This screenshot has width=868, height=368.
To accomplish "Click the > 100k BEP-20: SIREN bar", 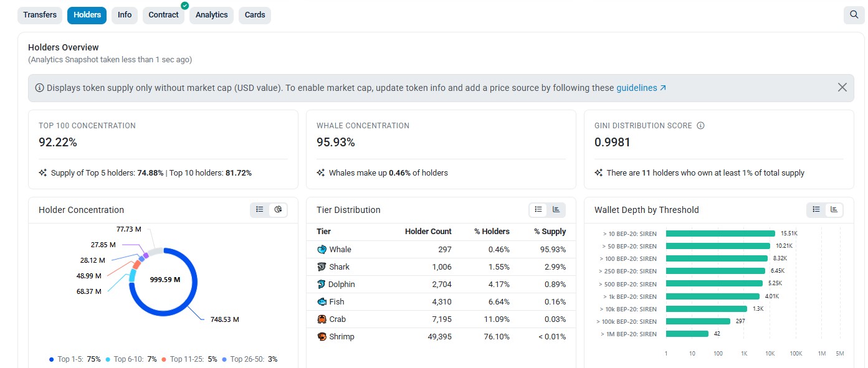I will point(698,321).
